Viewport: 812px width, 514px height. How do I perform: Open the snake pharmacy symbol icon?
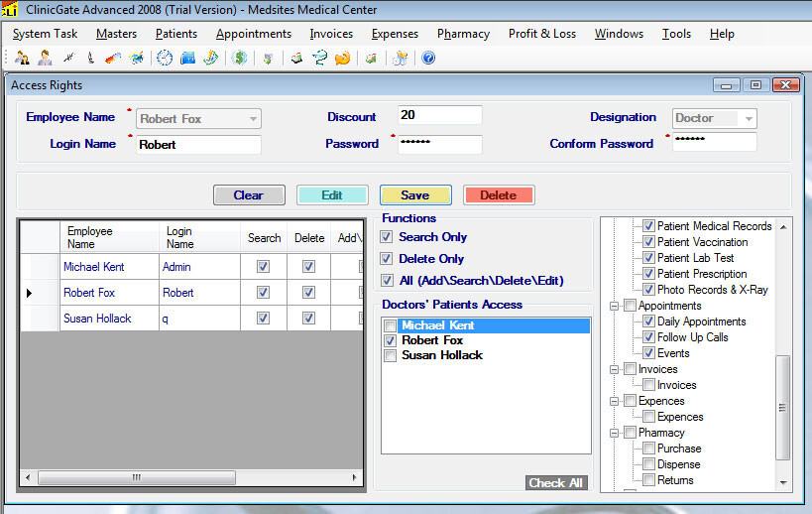(319, 58)
